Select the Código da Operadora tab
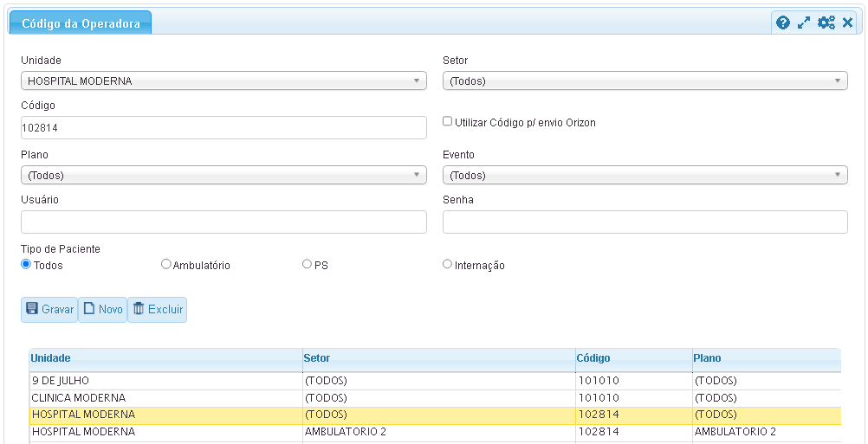This screenshot has width=868, height=444. [81, 23]
